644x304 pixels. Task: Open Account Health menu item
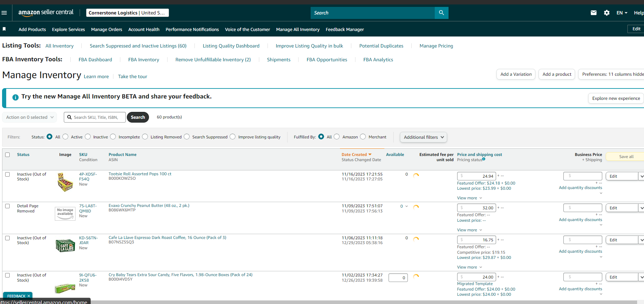click(x=144, y=30)
